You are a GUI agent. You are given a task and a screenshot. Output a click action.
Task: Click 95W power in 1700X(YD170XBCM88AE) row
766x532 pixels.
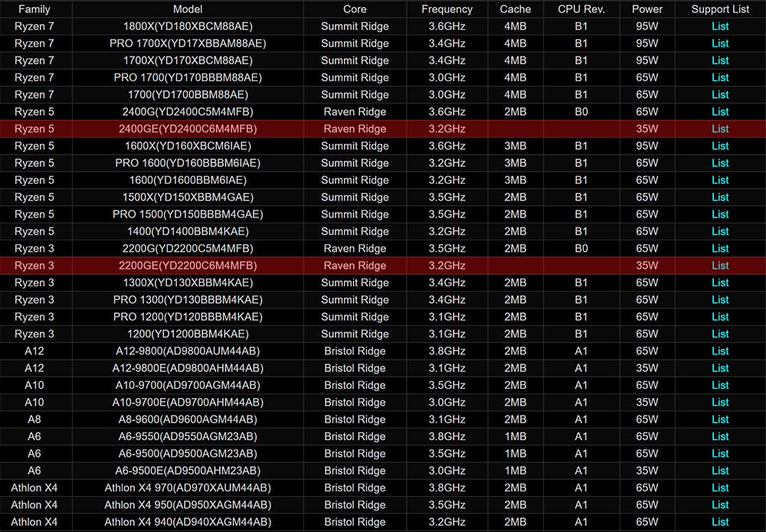click(x=647, y=60)
